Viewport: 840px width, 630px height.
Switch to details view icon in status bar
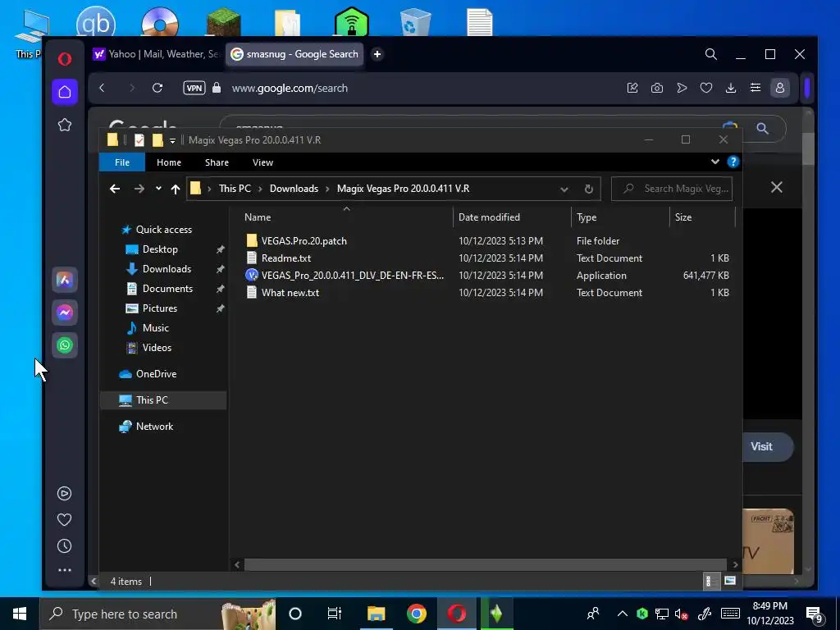(710, 581)
